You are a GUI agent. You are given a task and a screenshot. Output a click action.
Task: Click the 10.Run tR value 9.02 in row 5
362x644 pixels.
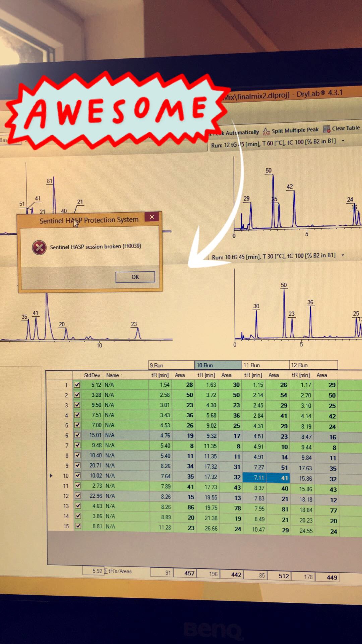pos(211,425)
